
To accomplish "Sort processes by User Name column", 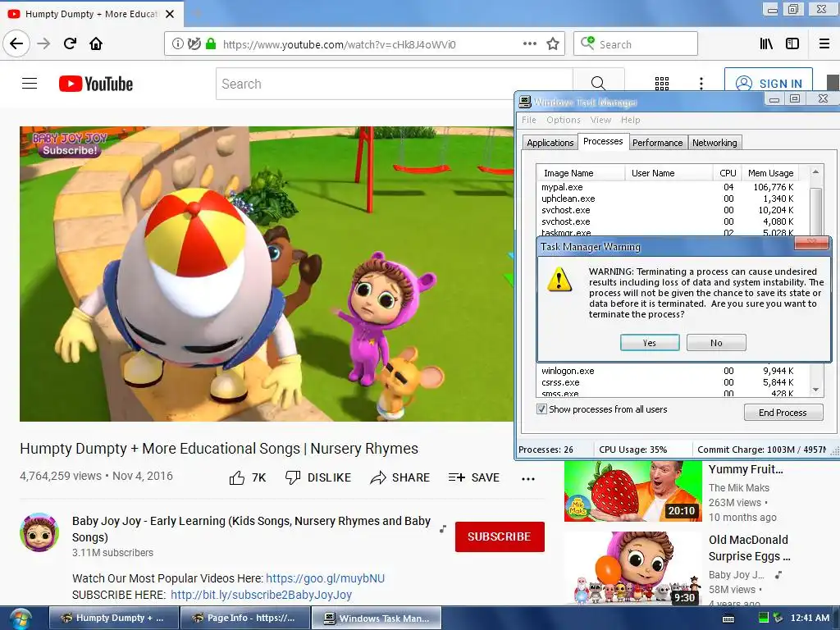I will point(669,173).
